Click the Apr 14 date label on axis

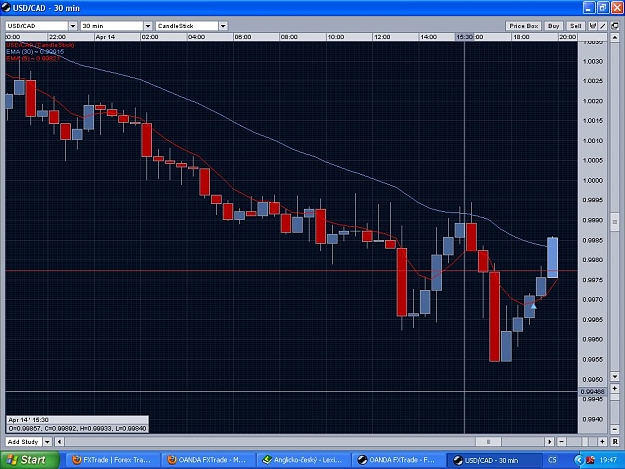click(105, 37)
